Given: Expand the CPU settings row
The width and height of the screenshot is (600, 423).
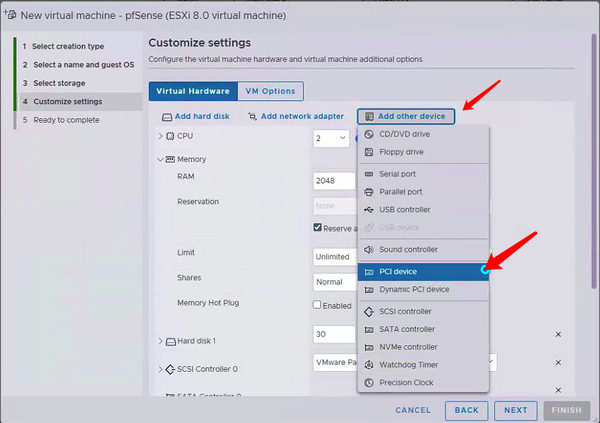Looking at the screenshot, I should [x=160, y=136].
